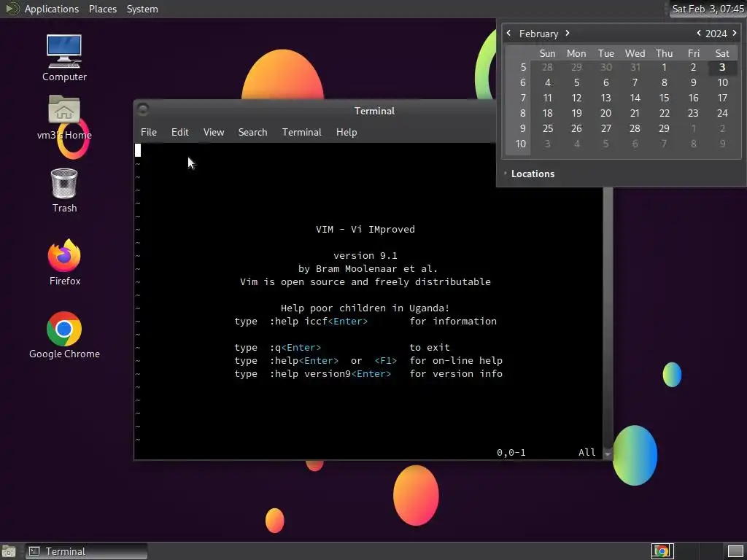The image size is (747, 560).
Task: Click 'version 9.1' text in Vim
Action: coord(365,256)
